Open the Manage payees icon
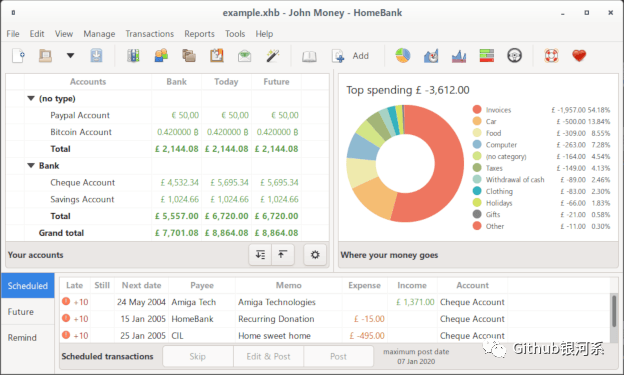Screen dimensions: 624x375 [161, 56]
